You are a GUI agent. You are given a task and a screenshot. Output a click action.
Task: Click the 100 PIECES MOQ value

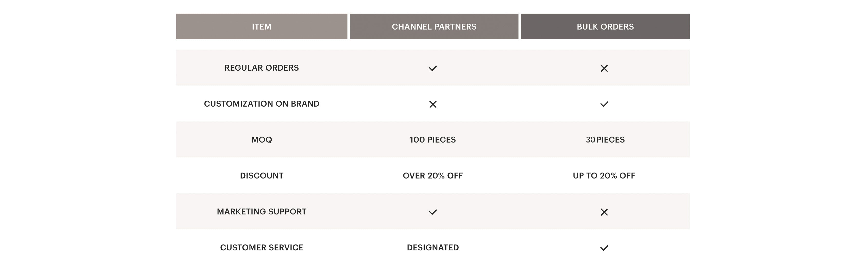click(x=433, y=140)
